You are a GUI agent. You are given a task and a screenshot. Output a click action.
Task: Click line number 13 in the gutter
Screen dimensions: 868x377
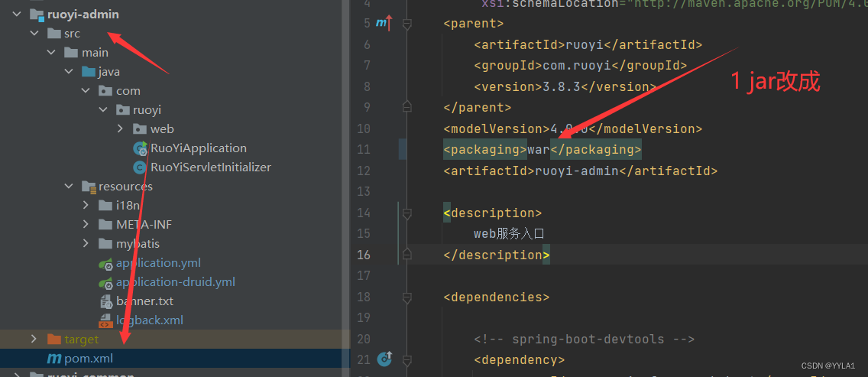click(362, 192)
